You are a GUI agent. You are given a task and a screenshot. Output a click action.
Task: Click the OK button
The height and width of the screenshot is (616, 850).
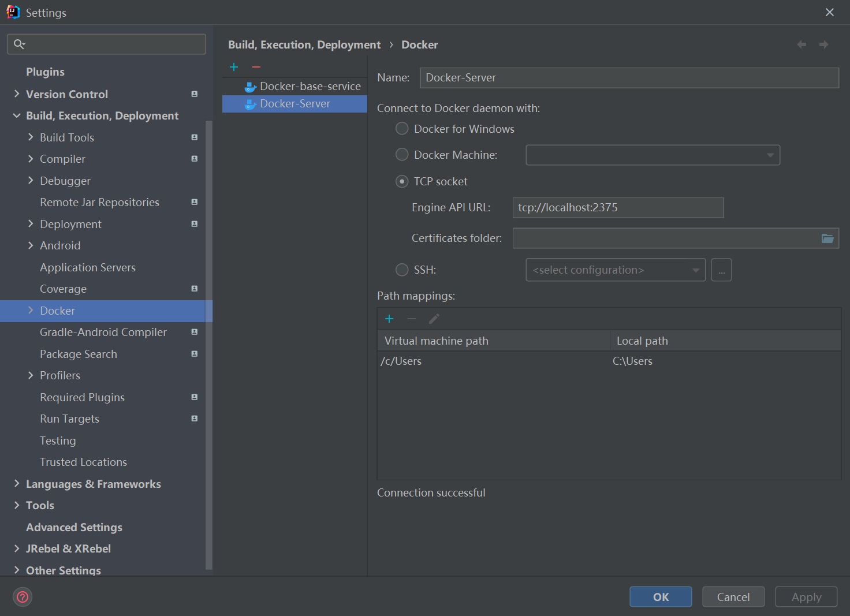[661, 597]
